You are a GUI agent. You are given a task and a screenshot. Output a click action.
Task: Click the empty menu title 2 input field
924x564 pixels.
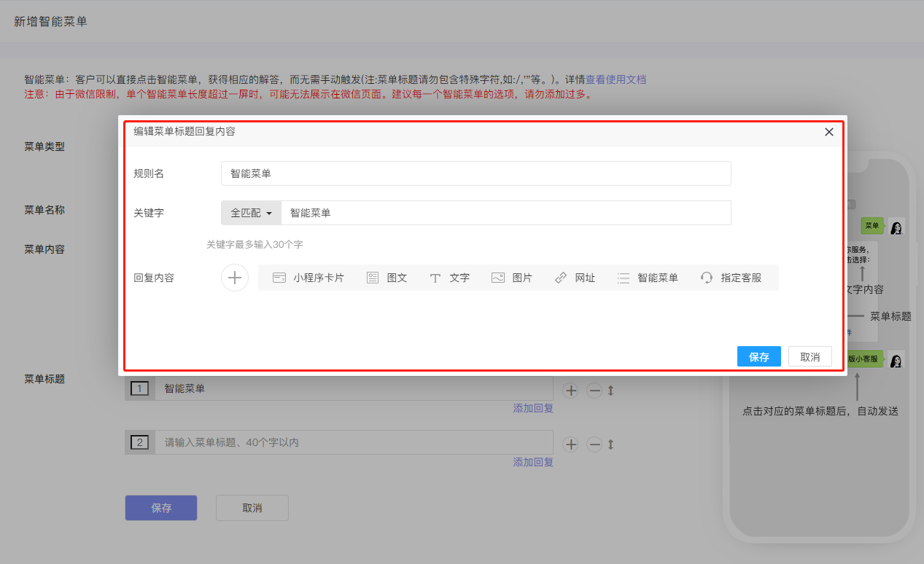pos(354,442)
